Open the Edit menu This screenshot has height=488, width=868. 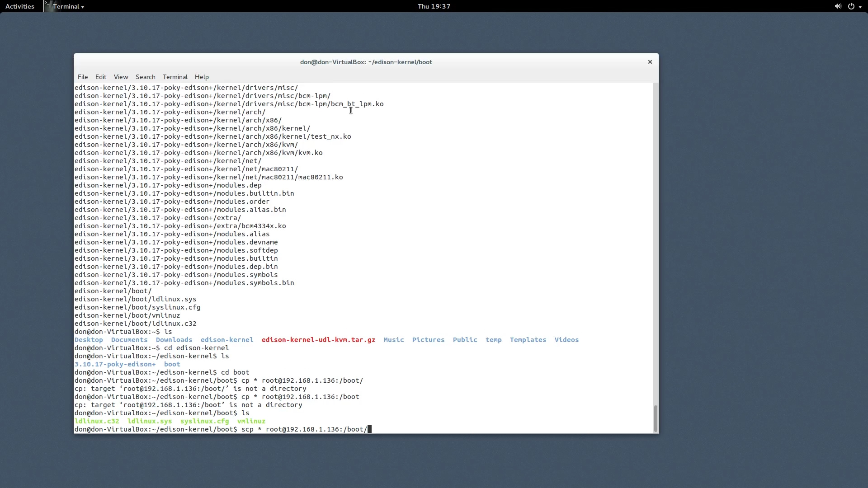tap(100, 77)
